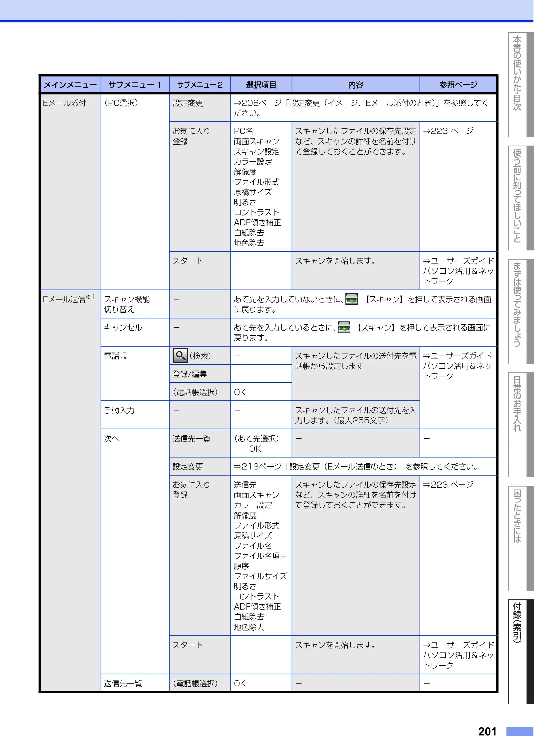Screen dimensions: 534x756
Task: Select 送信先 in the selection list
Action: [x=245, y=485]
